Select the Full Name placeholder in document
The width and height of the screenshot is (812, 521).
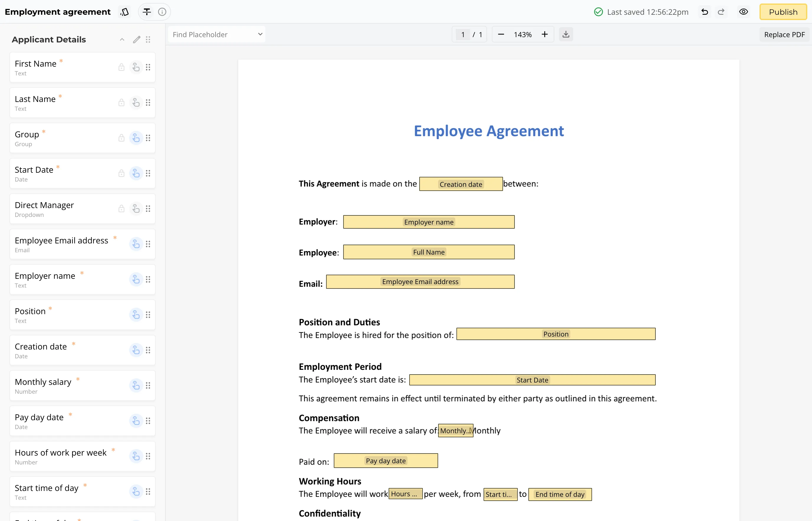[x=429, y=252]
